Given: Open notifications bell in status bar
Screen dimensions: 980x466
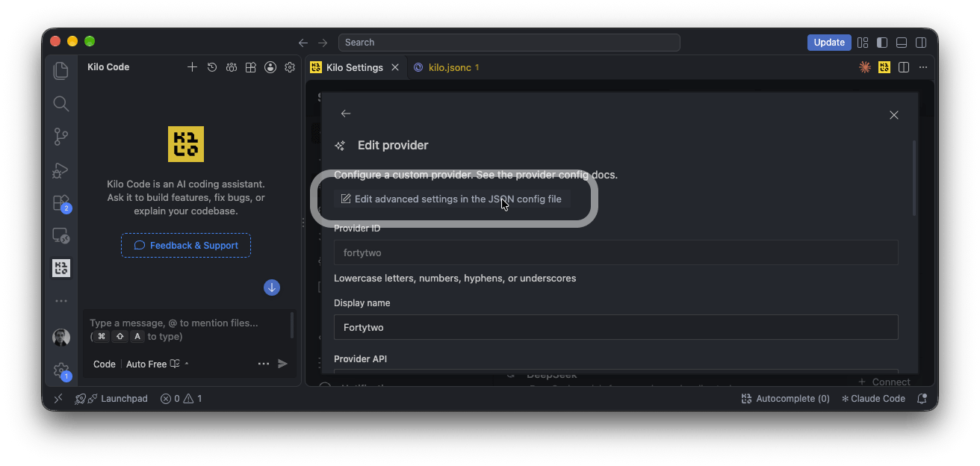Looking at the screenshot, I should click(922, 399).
